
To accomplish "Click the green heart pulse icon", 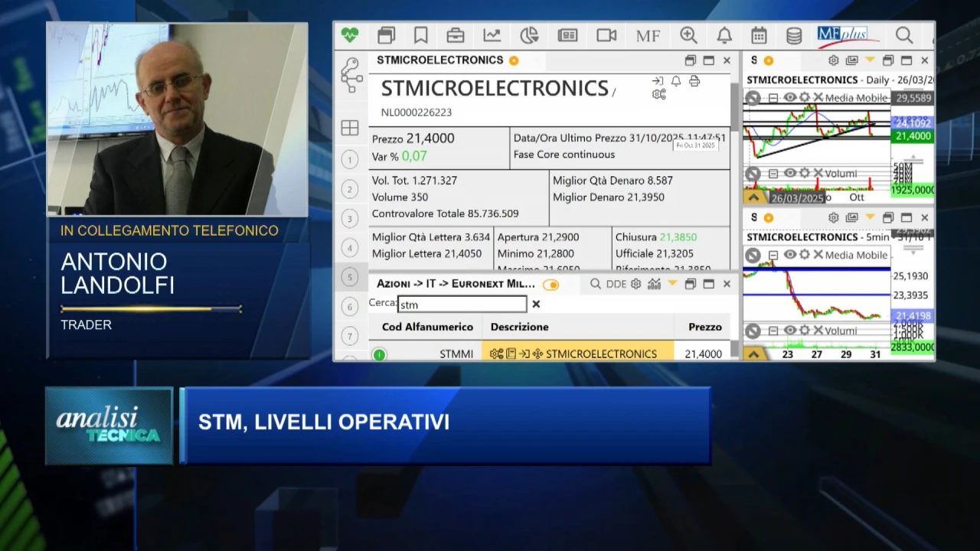I will [350, 35].
